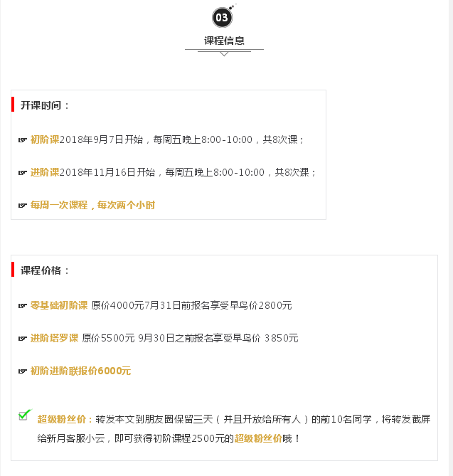Click the 零基础初阶课 gold text
The height and width of the screenshot is (476, 453).
[x=59, y=305]
